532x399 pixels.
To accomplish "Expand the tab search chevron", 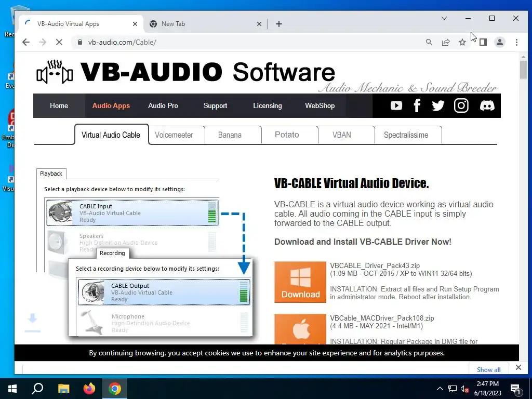I will point(444,18).
